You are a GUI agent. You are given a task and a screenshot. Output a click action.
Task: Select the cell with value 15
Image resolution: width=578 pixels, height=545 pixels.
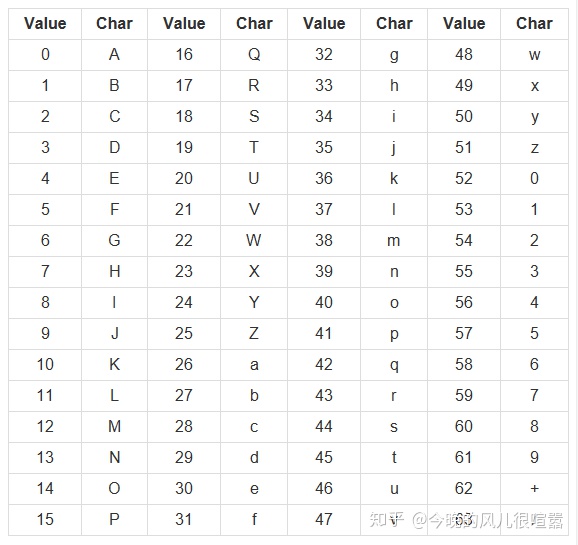45,520
